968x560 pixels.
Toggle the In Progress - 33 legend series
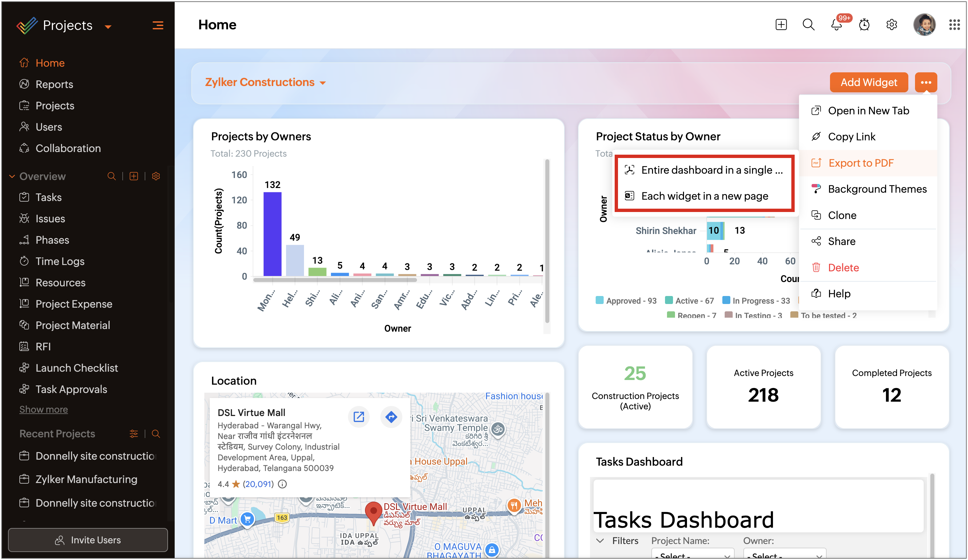tap(756, 301)
